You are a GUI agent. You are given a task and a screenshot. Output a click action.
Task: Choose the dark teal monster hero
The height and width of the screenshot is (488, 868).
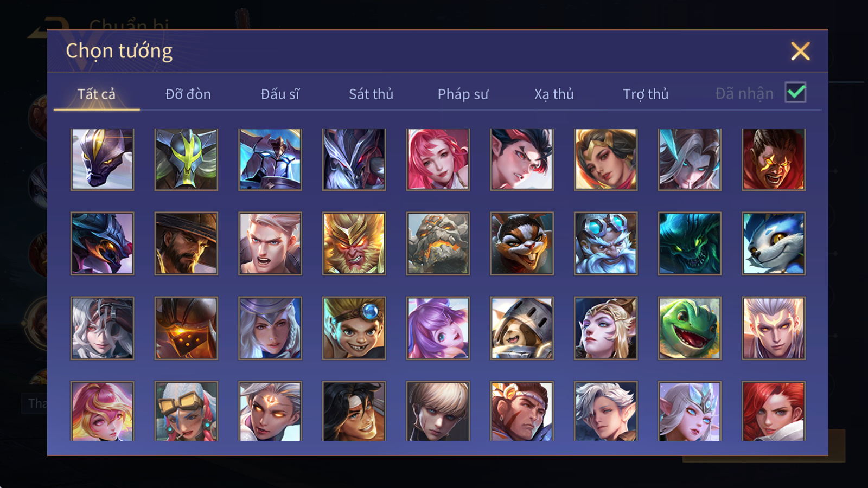(x=690, y=243)
